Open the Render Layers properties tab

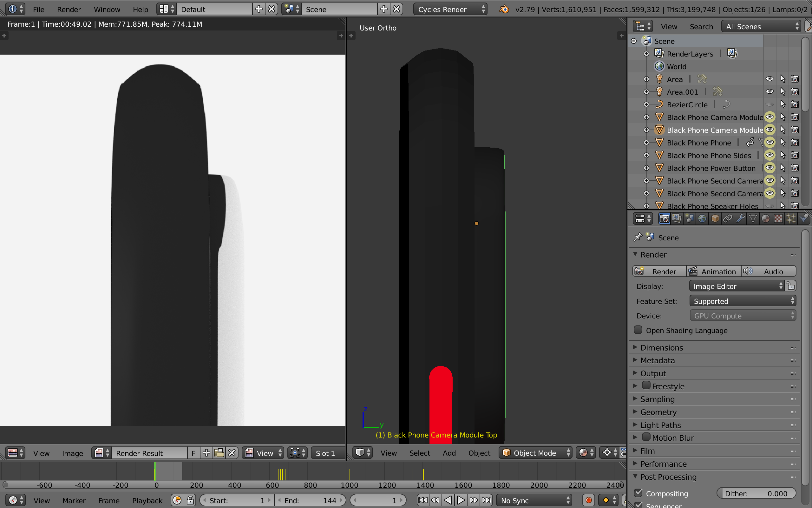[677, 219]
